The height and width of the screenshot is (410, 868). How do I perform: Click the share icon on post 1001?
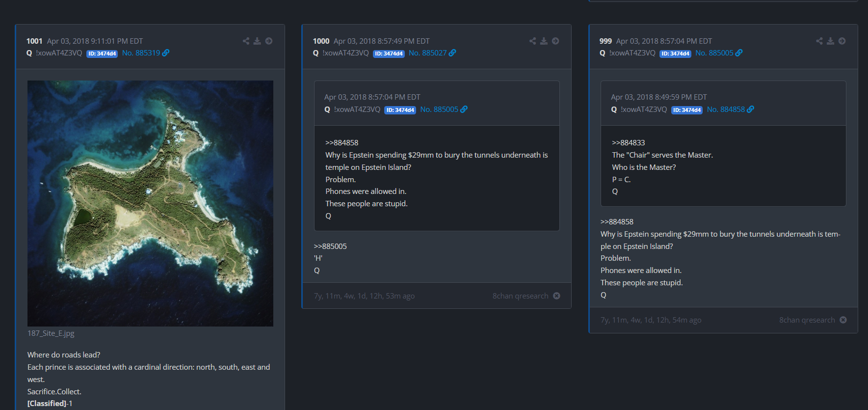[246, 41]
